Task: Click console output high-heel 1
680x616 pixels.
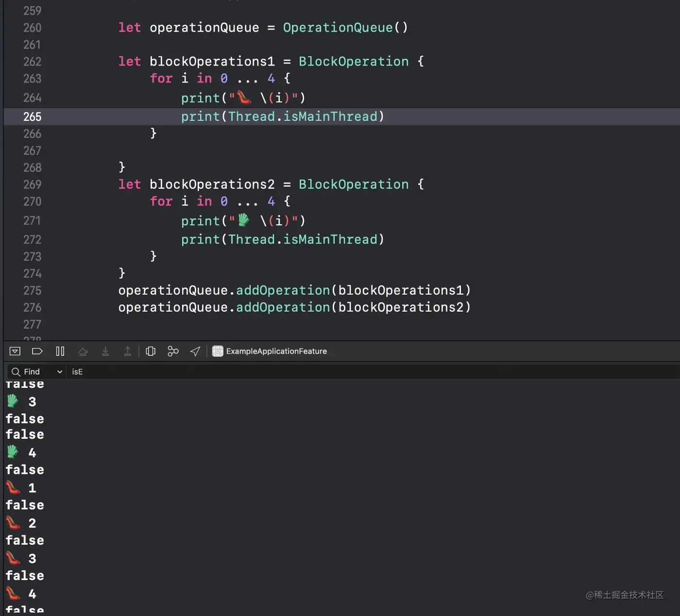Action: coord(21,488)
